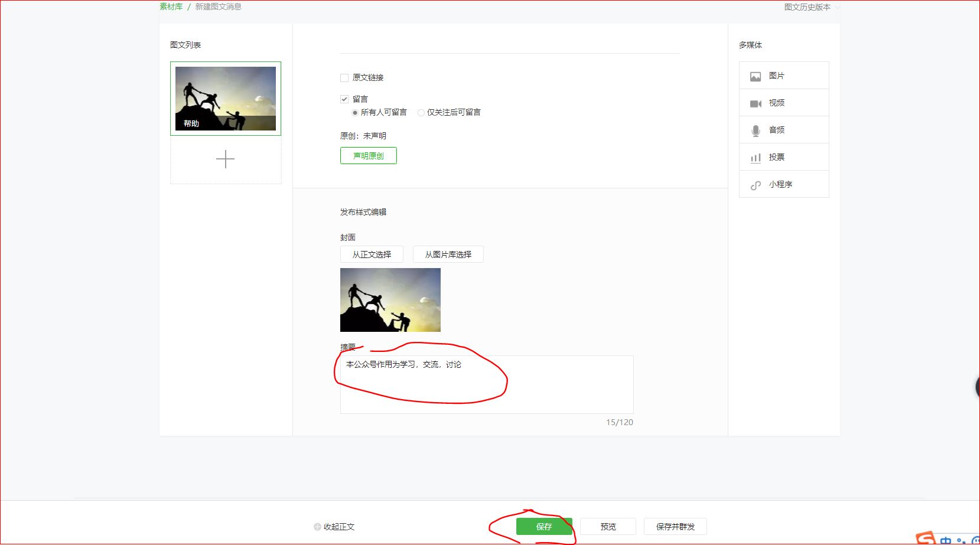Add a new article with the plus icon
The height and width of the screenshot is (545, 980).
[x=225, y=159]
